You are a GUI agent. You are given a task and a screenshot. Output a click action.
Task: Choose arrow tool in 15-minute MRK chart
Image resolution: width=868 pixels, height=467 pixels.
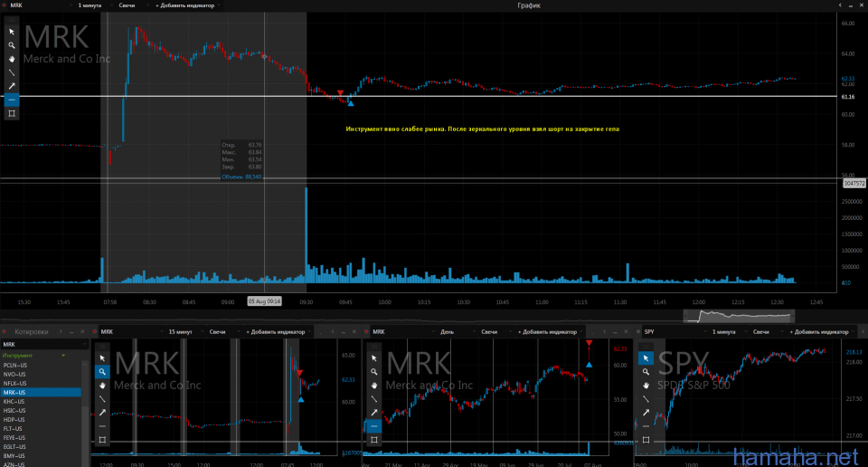(102, 412)
